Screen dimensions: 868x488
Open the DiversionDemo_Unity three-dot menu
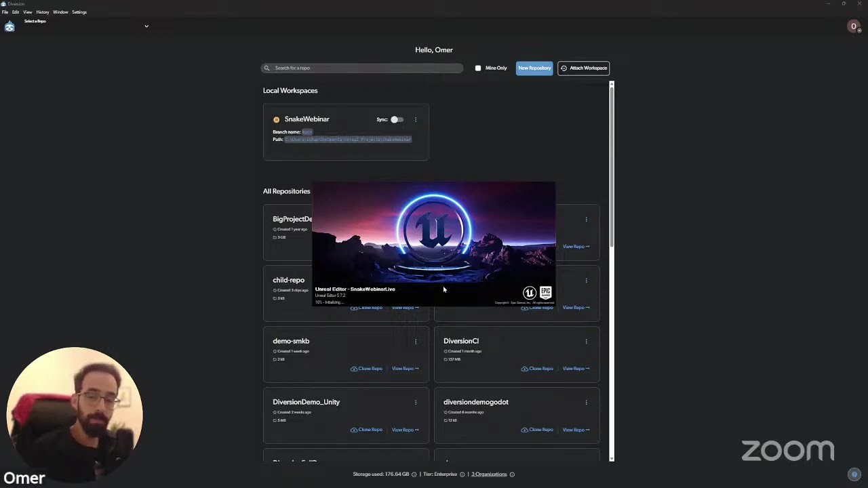(x=416, y=403)
